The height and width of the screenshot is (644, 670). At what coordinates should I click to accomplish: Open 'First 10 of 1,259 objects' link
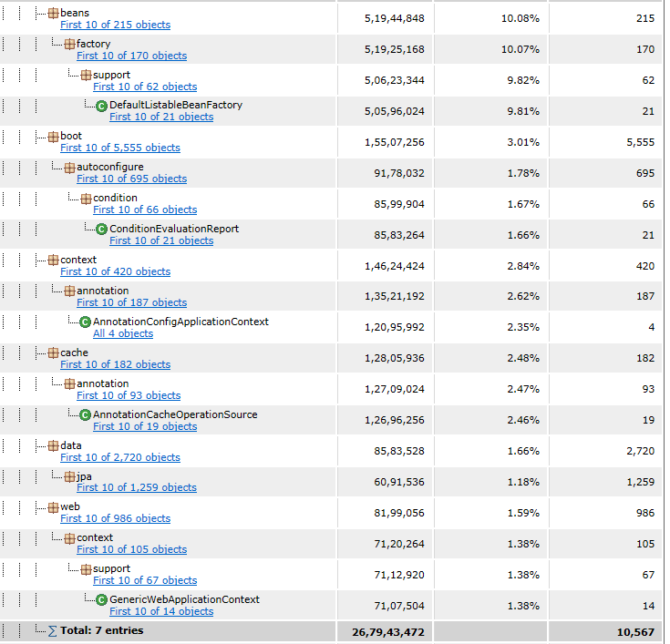point(137,487)
